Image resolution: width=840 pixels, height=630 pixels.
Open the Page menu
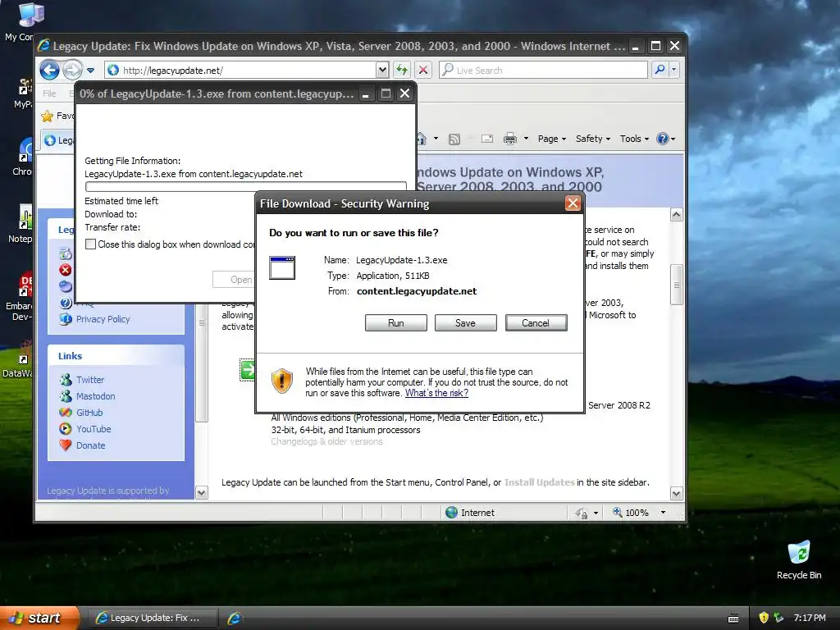[552, 139]
